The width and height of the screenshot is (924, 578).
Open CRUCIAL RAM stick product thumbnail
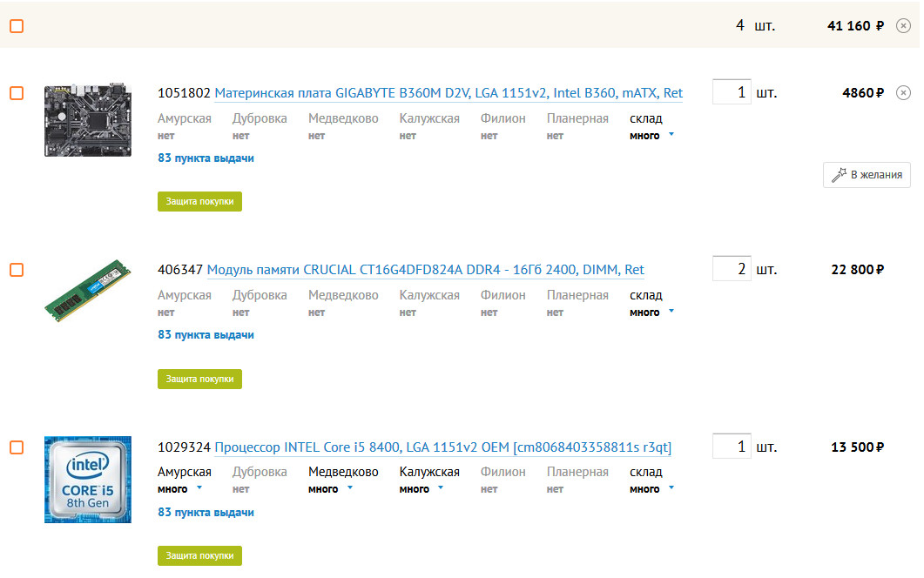(x=88, y=291)
